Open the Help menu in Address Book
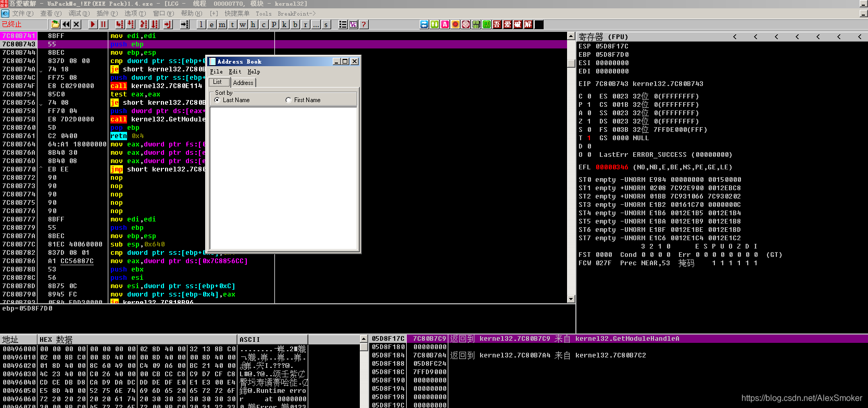 [254, 72]
